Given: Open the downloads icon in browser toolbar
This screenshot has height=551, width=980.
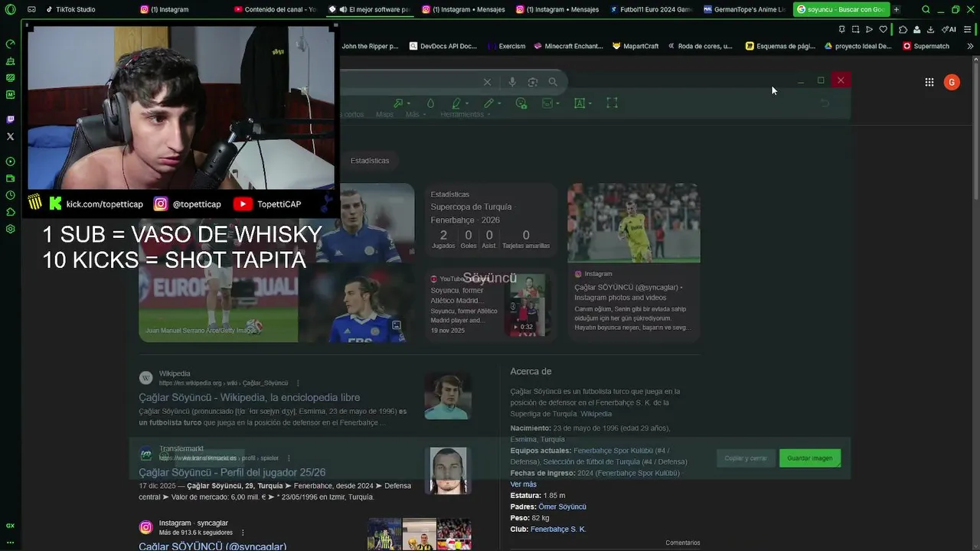Looking at the screenshot, I should [x=930, y=29].
